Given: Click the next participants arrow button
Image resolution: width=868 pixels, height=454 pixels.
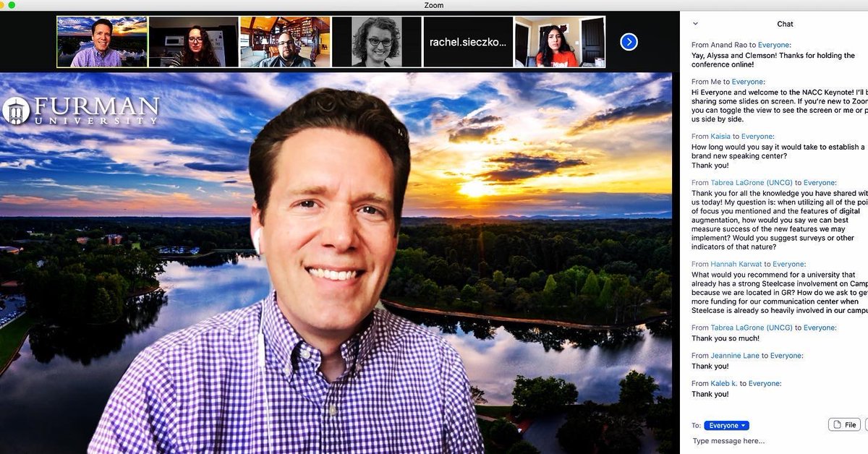Looking at the screenshot, I should pyautogui.click(x=629, y=42).
